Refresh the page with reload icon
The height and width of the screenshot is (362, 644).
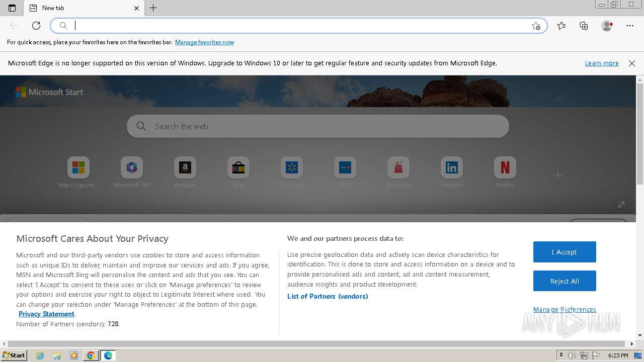36,26
